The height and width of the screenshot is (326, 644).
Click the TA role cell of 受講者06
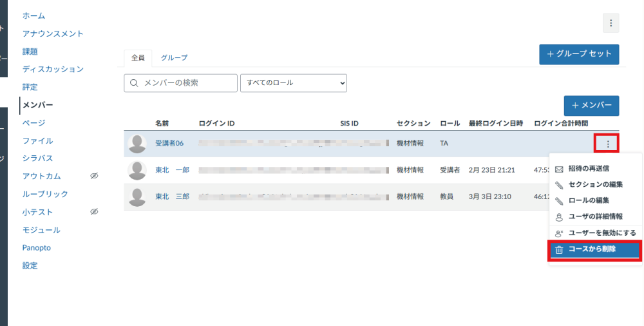pos(444,144)
